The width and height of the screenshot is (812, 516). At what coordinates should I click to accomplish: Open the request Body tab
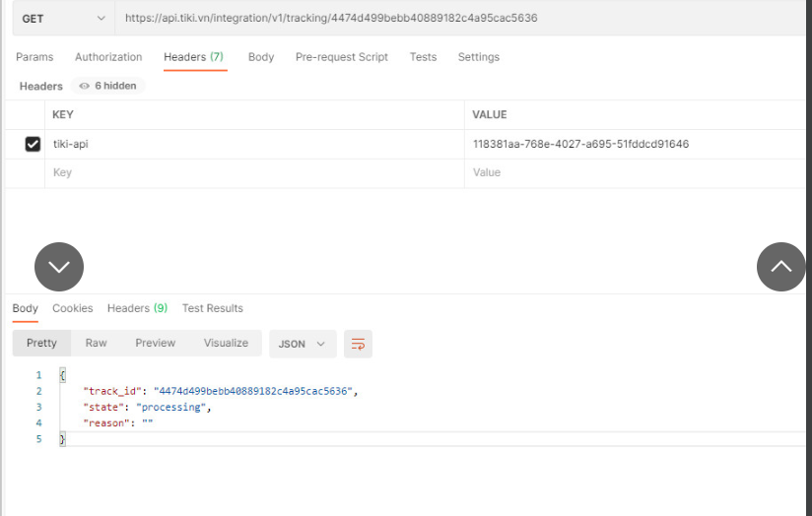click(x=261, y=57)
